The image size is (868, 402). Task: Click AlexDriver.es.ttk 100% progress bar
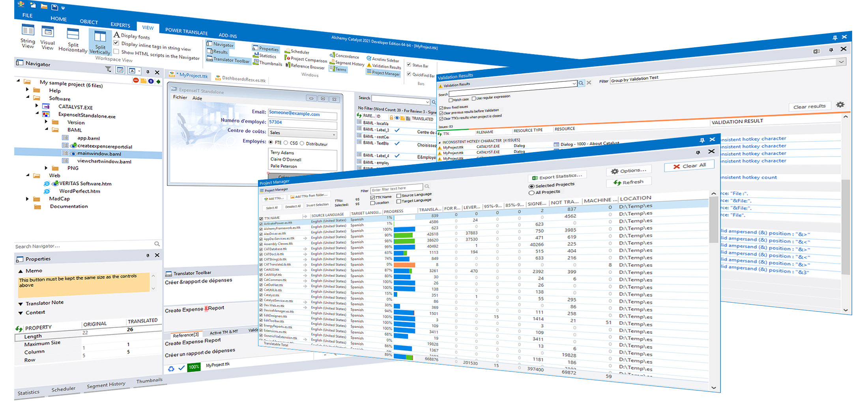[404, 229]
